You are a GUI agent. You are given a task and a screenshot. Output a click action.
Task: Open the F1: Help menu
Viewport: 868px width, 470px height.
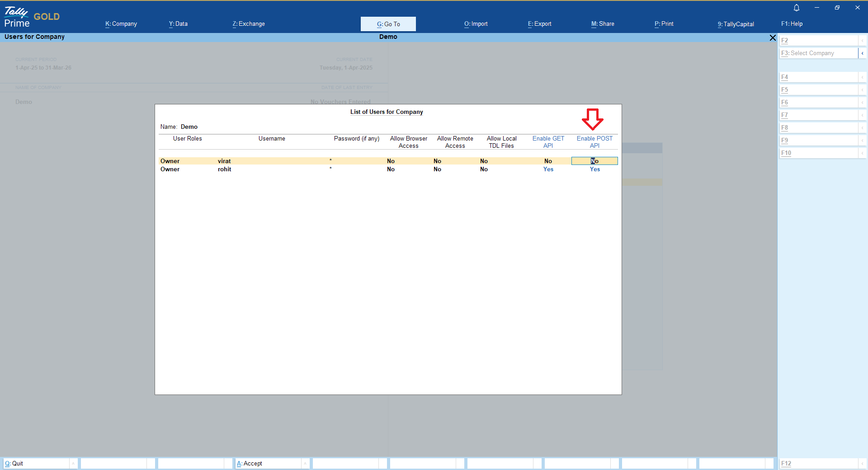pos(792,24)
